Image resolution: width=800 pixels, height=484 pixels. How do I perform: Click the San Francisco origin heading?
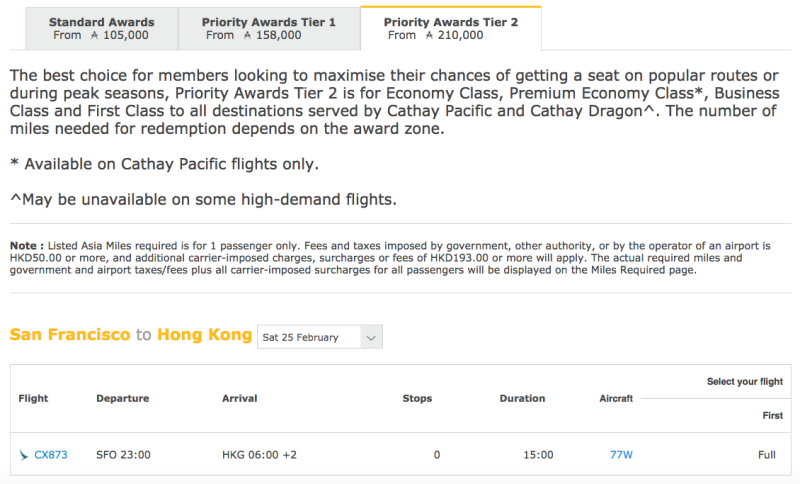tap(70, 335)
